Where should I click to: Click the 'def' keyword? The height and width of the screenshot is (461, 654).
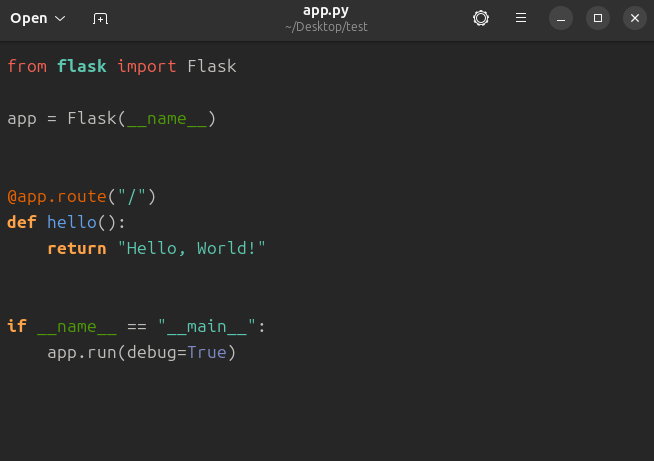click(22, 222)
